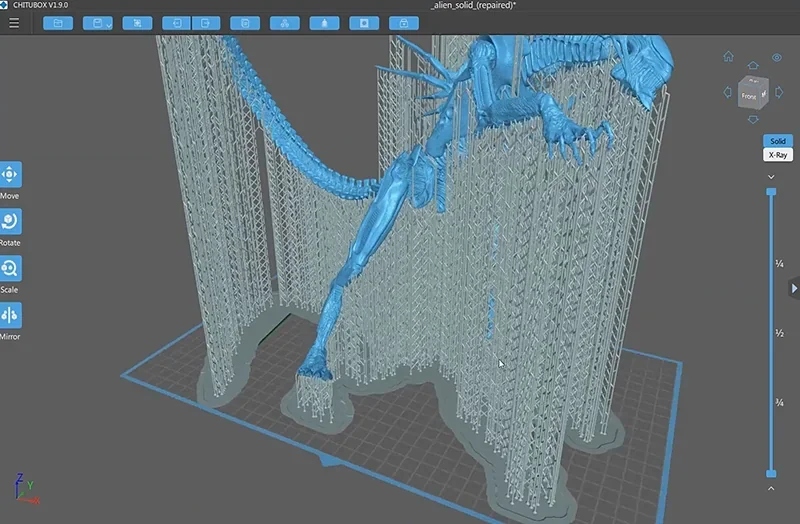
Task: Click the open file folder icon
Action: tap(58, 23)
